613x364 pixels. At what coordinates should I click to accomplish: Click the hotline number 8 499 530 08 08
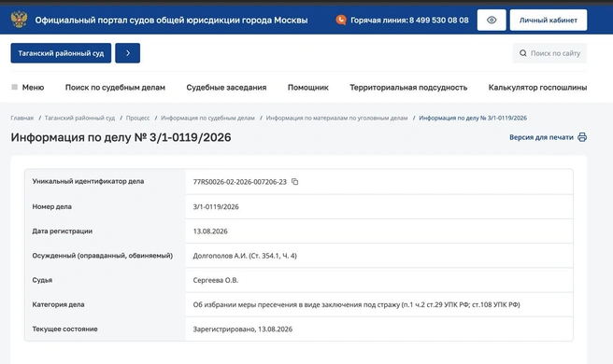pyautogui.click(x=438, y=20)
